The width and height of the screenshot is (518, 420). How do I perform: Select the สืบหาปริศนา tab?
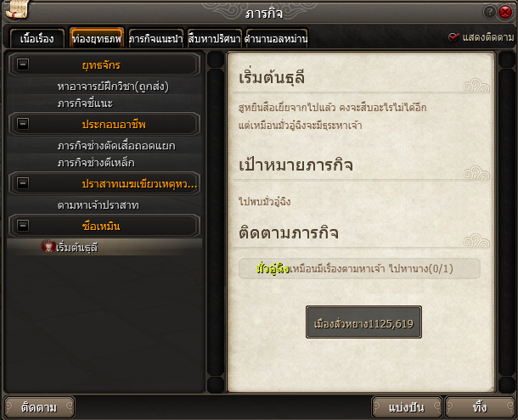coord(214,39)
